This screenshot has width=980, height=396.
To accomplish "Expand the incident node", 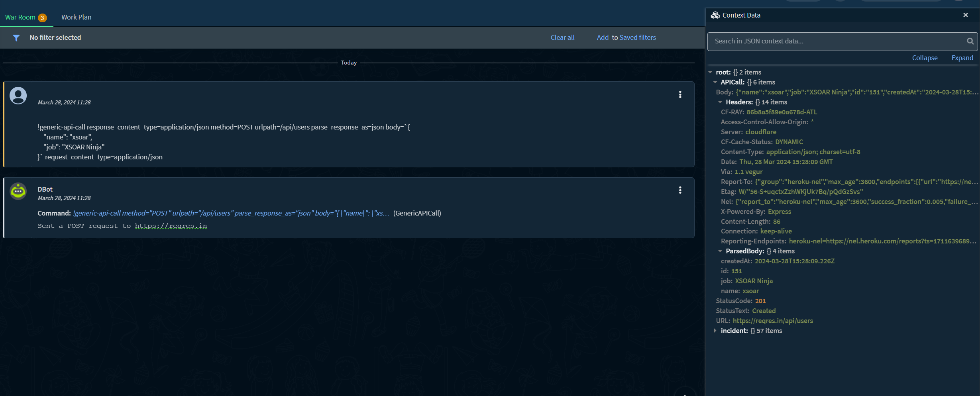I will coord(715,331).
